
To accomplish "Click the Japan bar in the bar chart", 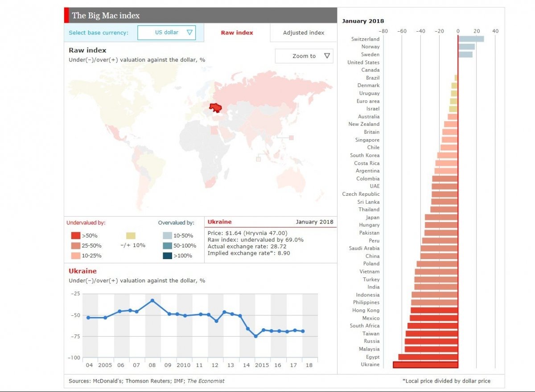I will (x=441, y=217).
